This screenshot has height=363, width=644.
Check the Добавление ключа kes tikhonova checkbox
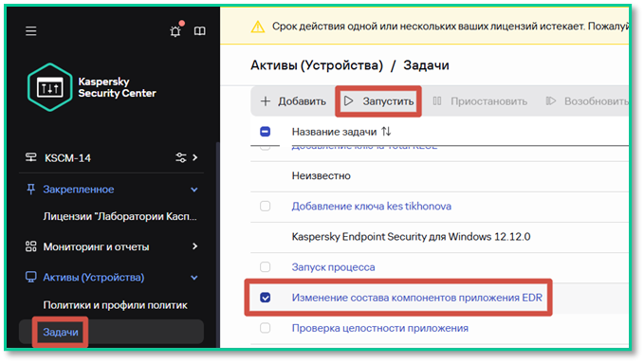click(x=266, y=206)
